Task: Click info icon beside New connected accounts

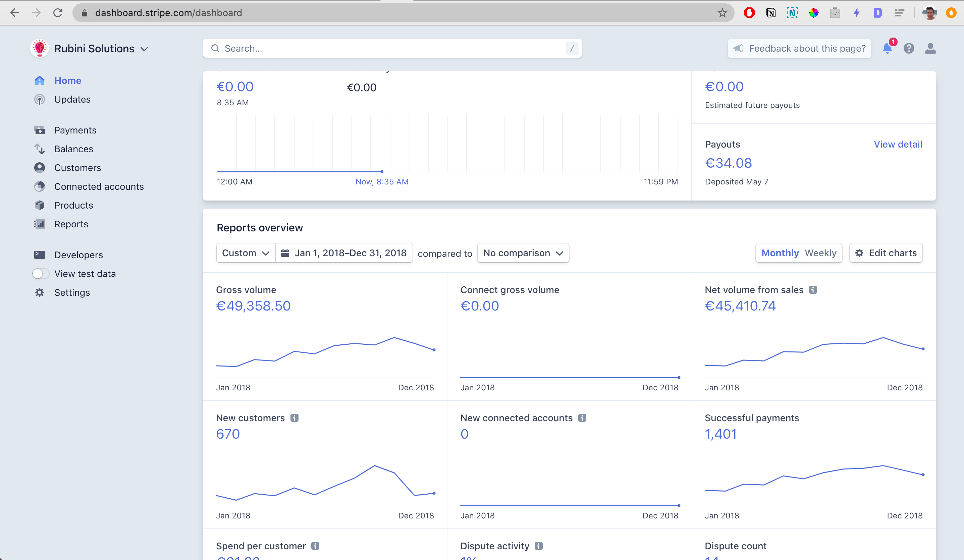Action: [582, 418]
